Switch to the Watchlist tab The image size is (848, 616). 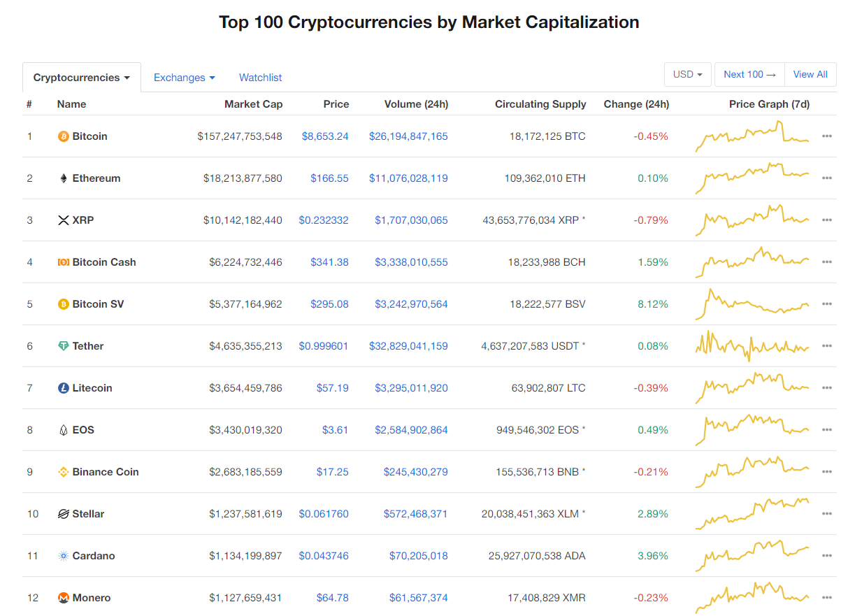(x=261, y=78)
